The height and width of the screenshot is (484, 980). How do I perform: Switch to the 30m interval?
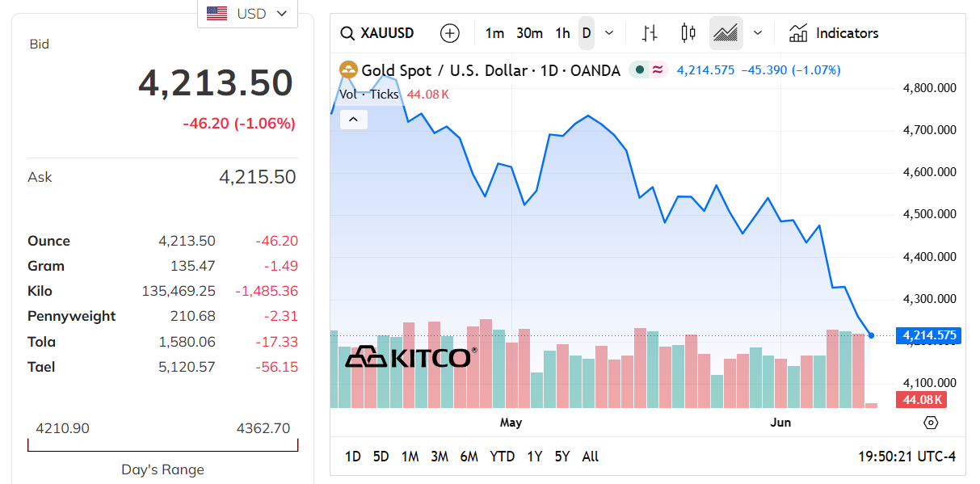pyautogui.click(x=529, y=33)
